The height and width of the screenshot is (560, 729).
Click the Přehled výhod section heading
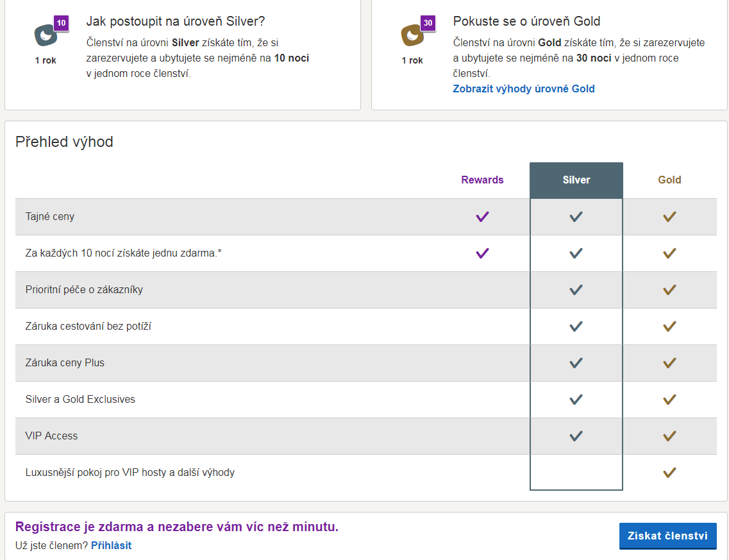(64, 142)
